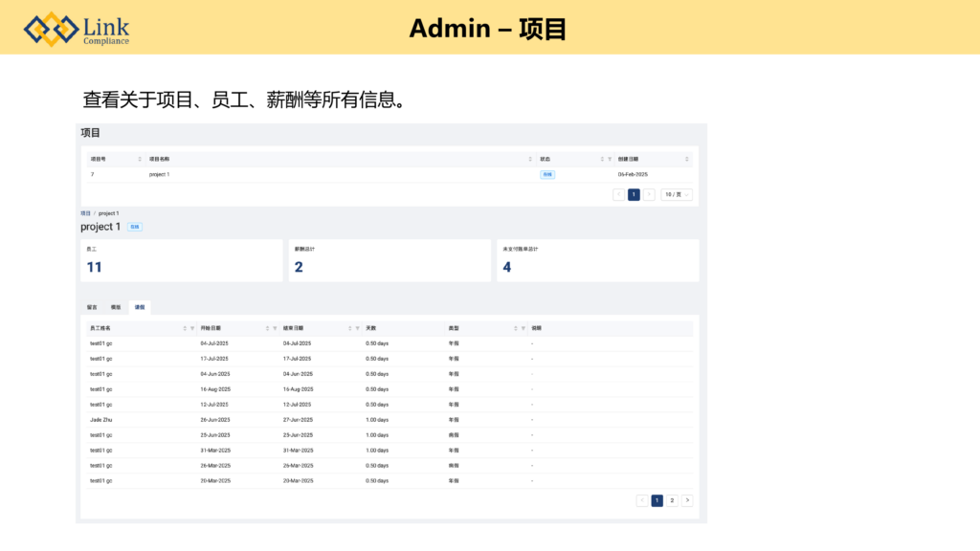Select the 请假 tab
980x551 pixels.
[140, 308]
